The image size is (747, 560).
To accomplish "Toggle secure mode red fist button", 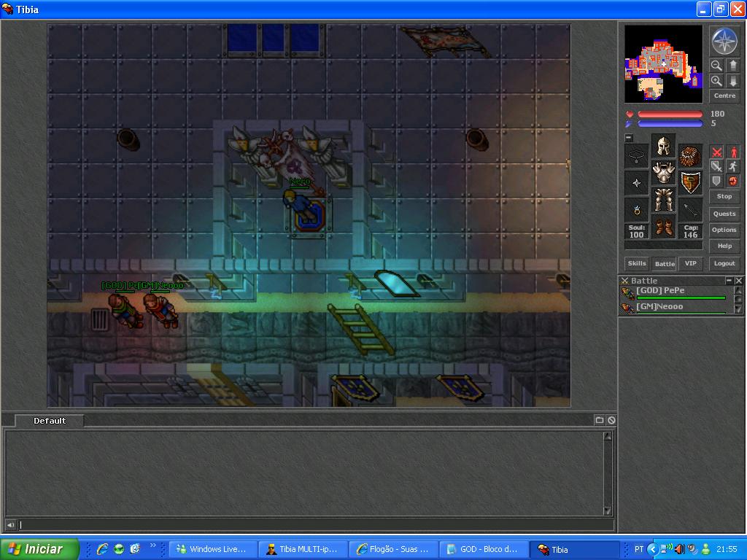I will coord(733,181).
